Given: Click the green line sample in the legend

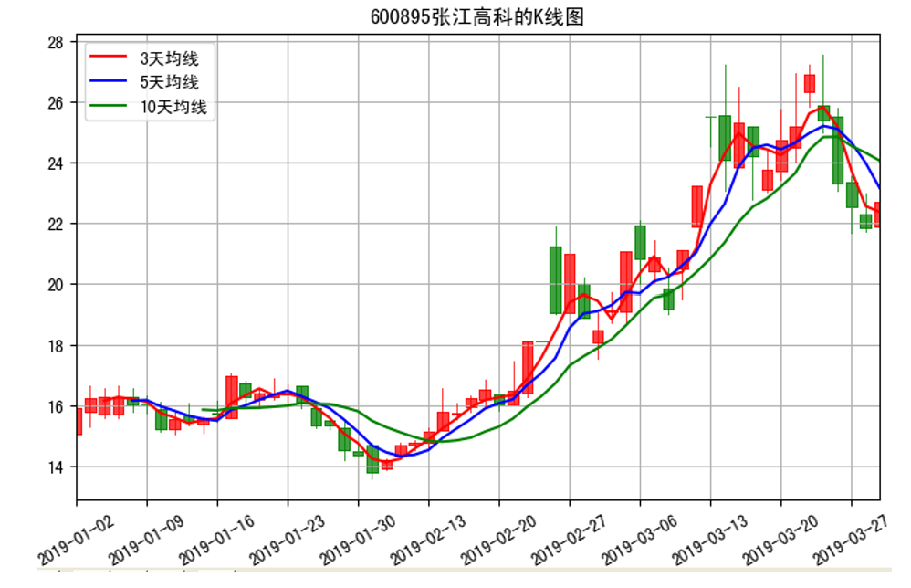Looking at the screenshot, I should coord(108,105).
